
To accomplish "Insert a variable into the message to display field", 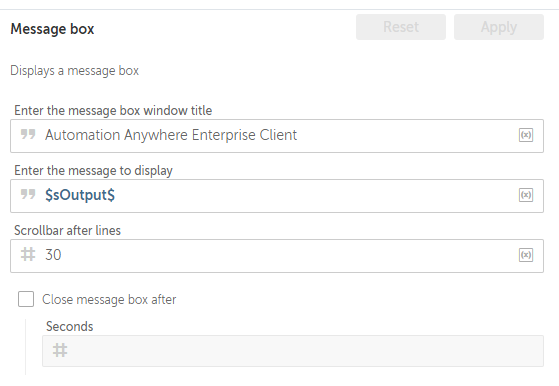I will 526,195.
